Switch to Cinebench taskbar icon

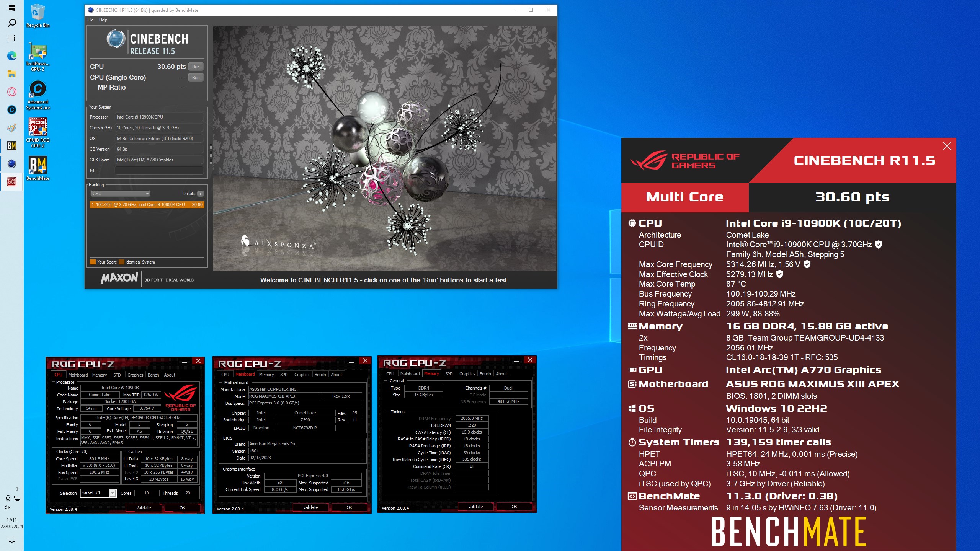(11, 164)
